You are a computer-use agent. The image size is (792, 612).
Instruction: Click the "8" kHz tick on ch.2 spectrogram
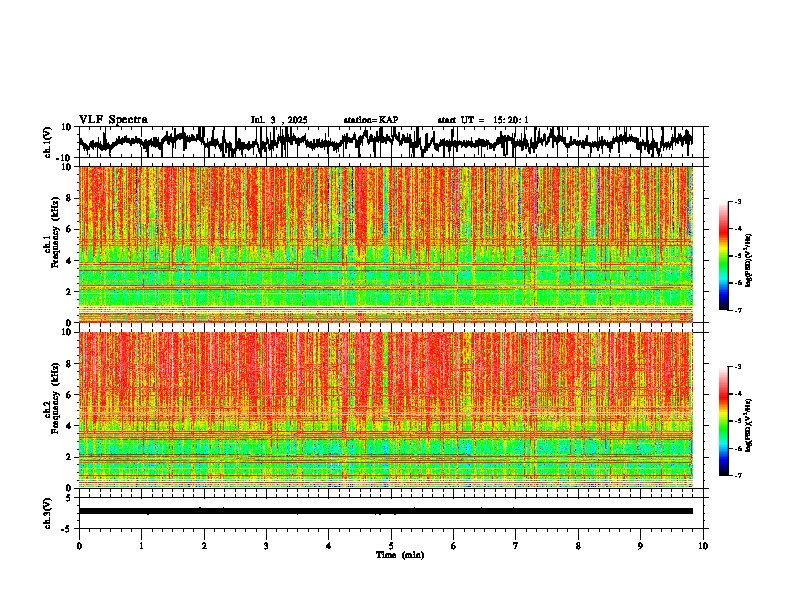click(69, 364)
